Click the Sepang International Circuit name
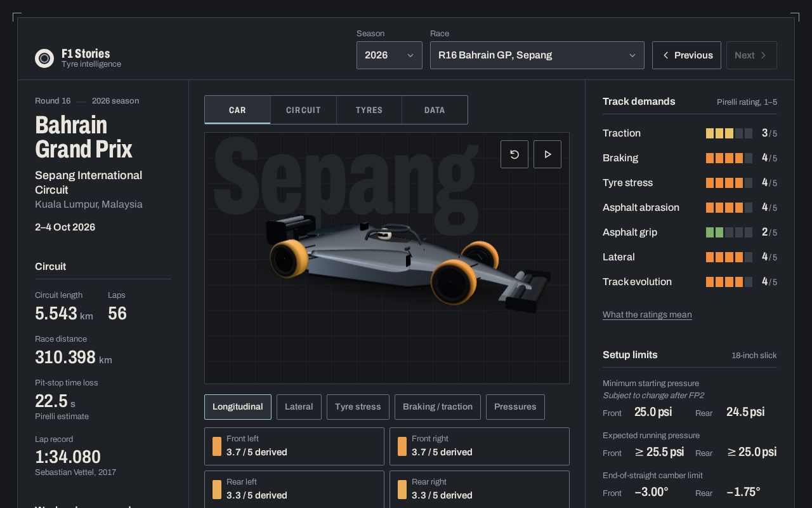The image size is (812, 508). (x=89, y=182)
